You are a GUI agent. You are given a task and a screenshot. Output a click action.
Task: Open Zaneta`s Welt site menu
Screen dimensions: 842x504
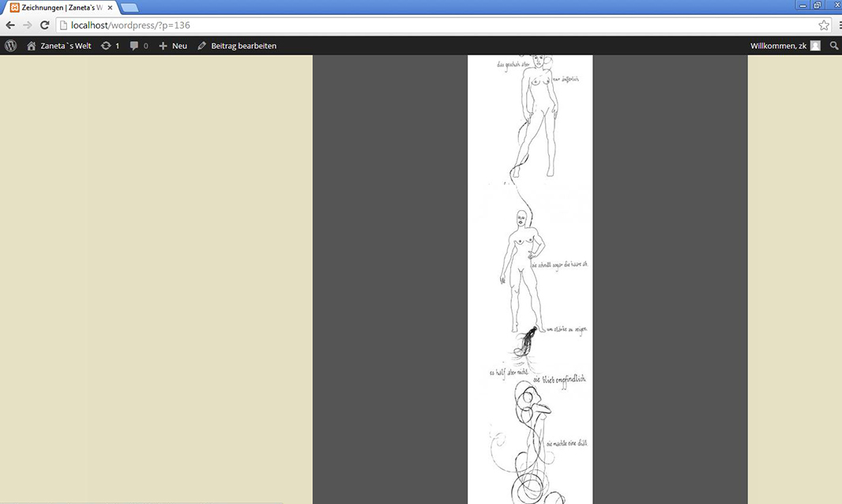point(59,46)
